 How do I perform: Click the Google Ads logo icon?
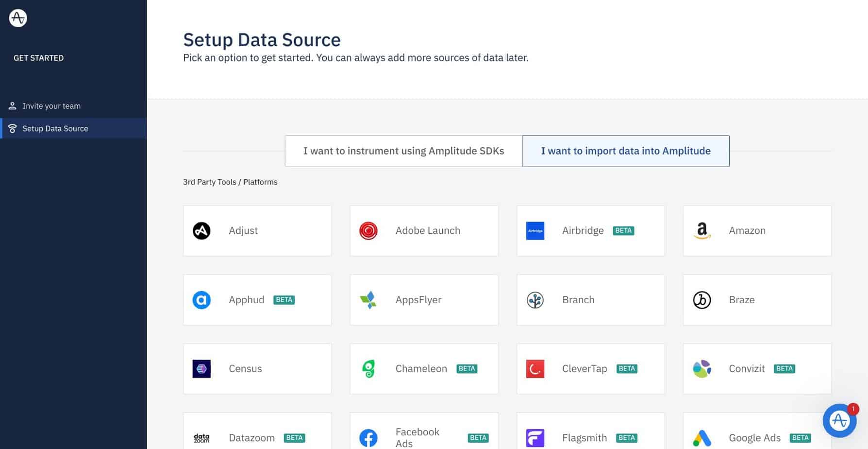(x=702, y=438)
